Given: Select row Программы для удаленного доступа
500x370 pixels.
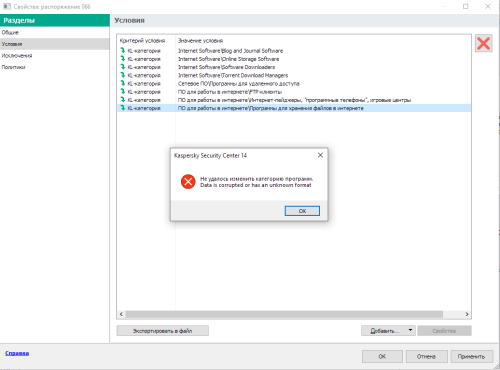Looking at the screenshot, I should [x=294, y=83].
